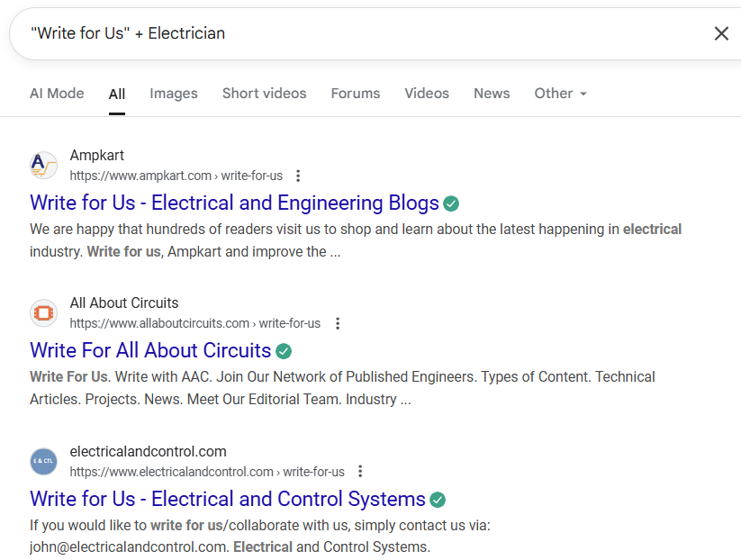Click green verified badge beside All About Circuits title
Image resolution: width=741 pixels, height=560 pixels.
[x=284, y=351]
